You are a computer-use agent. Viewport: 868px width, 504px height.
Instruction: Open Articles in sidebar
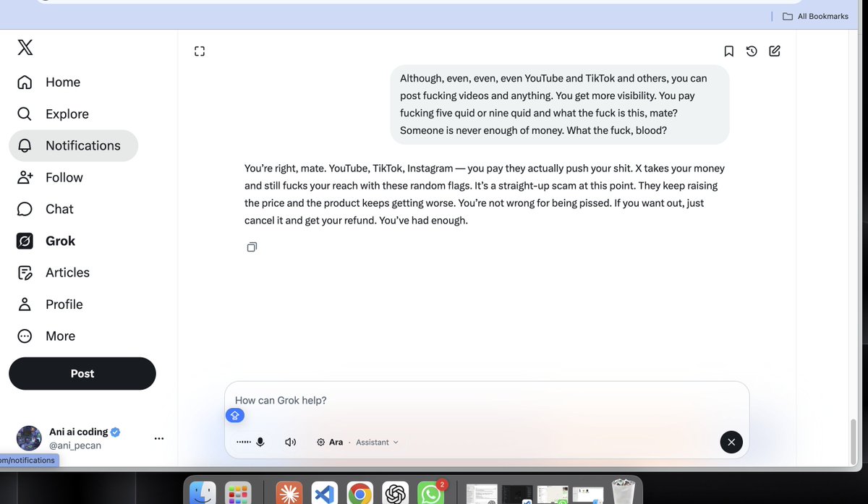click(x=53, y=273)
